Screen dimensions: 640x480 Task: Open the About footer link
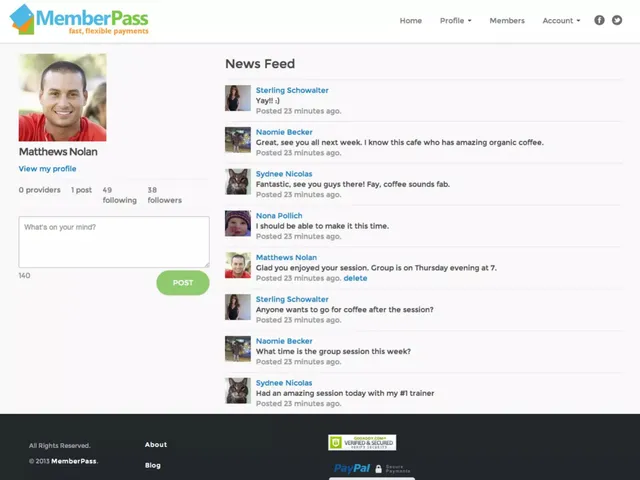point(156,444)
